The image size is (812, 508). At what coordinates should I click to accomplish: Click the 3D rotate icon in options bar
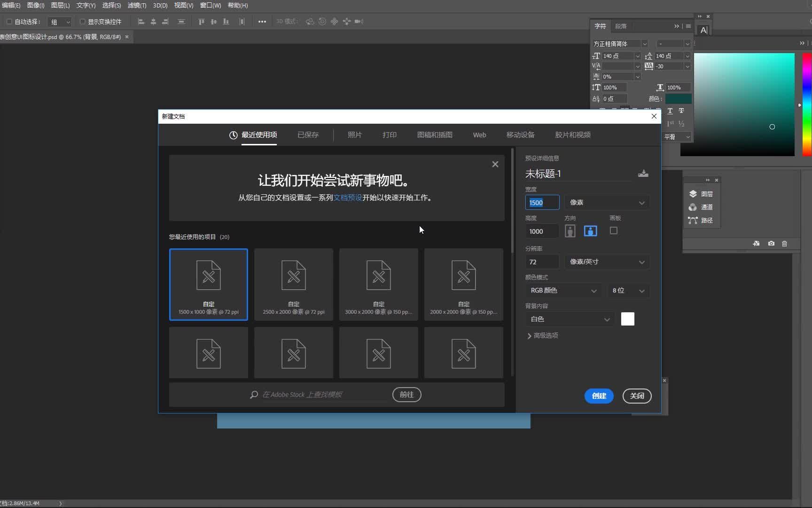coord(310,22)
